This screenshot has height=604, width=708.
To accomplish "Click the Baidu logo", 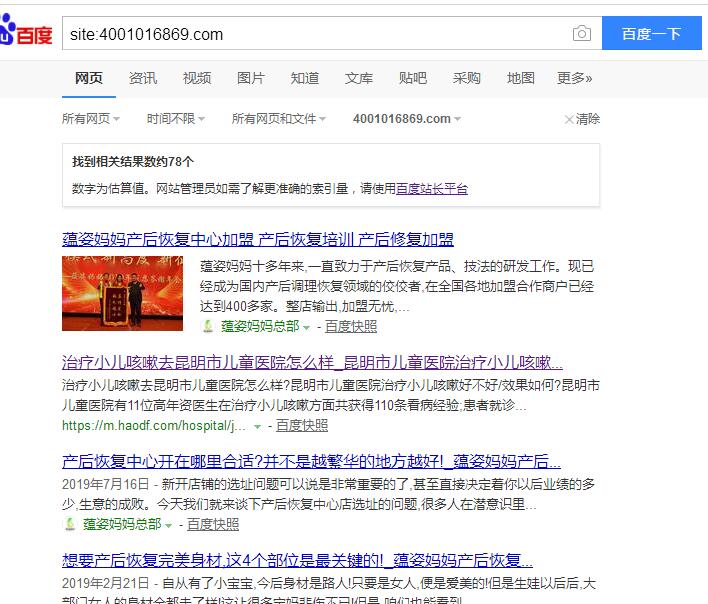I will [26, 30].
